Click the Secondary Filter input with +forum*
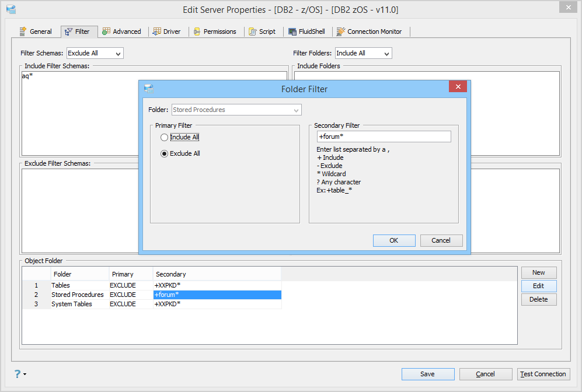 [x=384, y=136]
